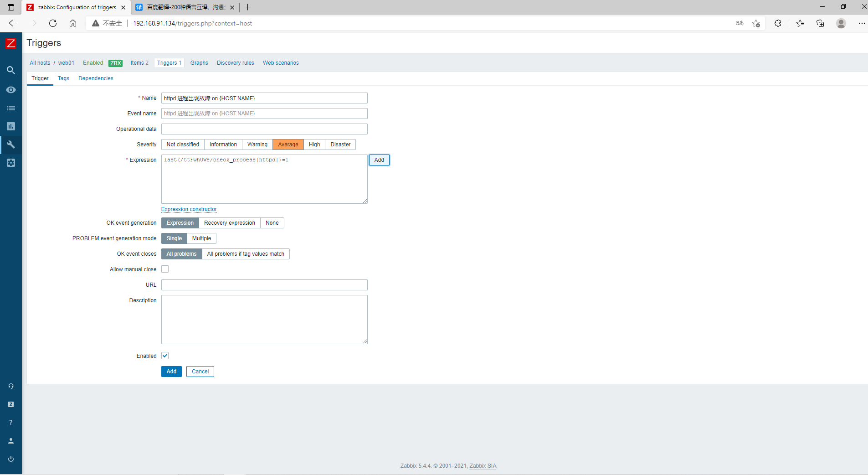Reload the page with refresh icon

click(53, 23)
